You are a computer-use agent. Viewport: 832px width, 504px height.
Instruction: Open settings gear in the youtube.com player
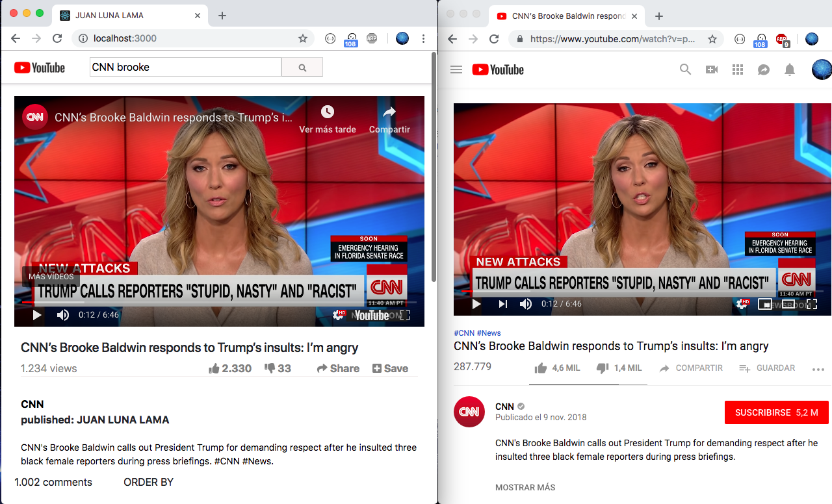[x=740, y=304]
